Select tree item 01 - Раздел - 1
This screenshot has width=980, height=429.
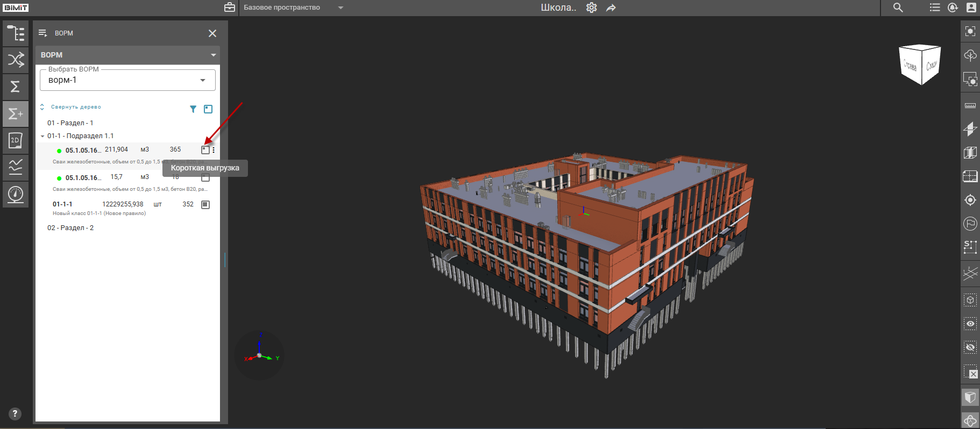(x=70, y=123)
